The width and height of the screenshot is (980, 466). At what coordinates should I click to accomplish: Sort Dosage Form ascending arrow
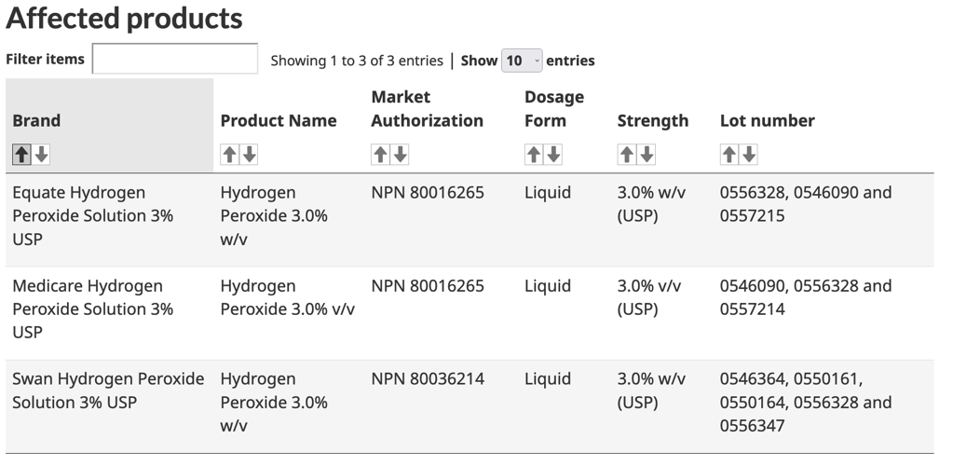click(534, 155)
